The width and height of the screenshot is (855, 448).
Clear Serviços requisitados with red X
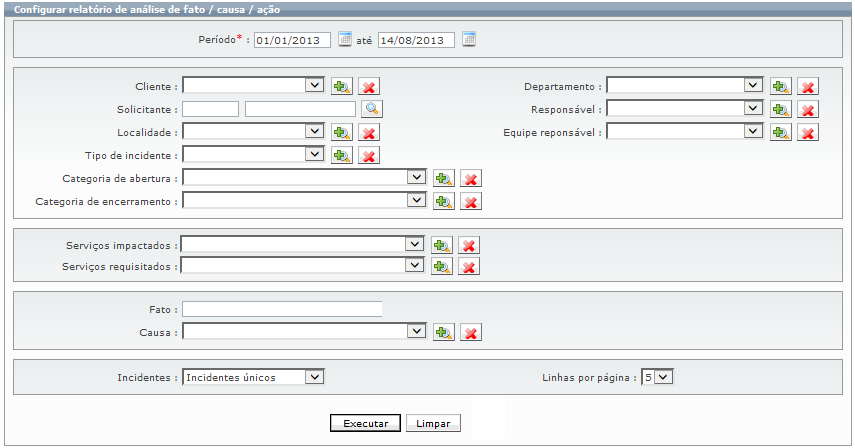click(469, 266)
